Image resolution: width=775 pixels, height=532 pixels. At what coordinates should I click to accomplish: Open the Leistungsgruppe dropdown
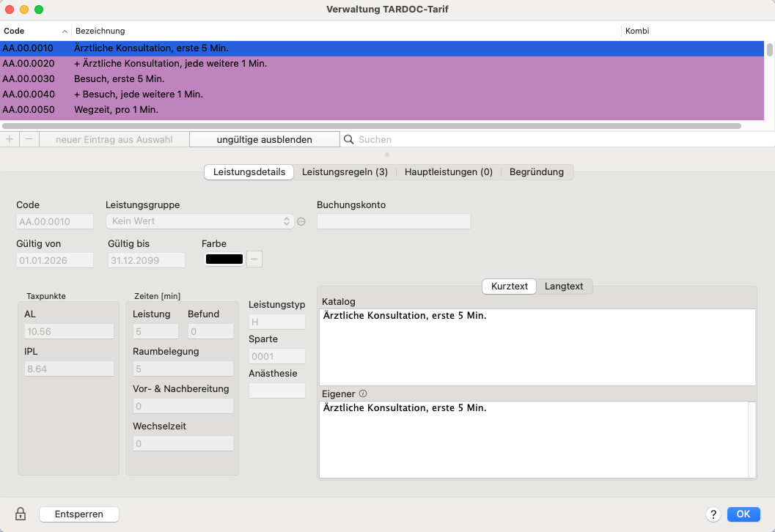[199, 221]
